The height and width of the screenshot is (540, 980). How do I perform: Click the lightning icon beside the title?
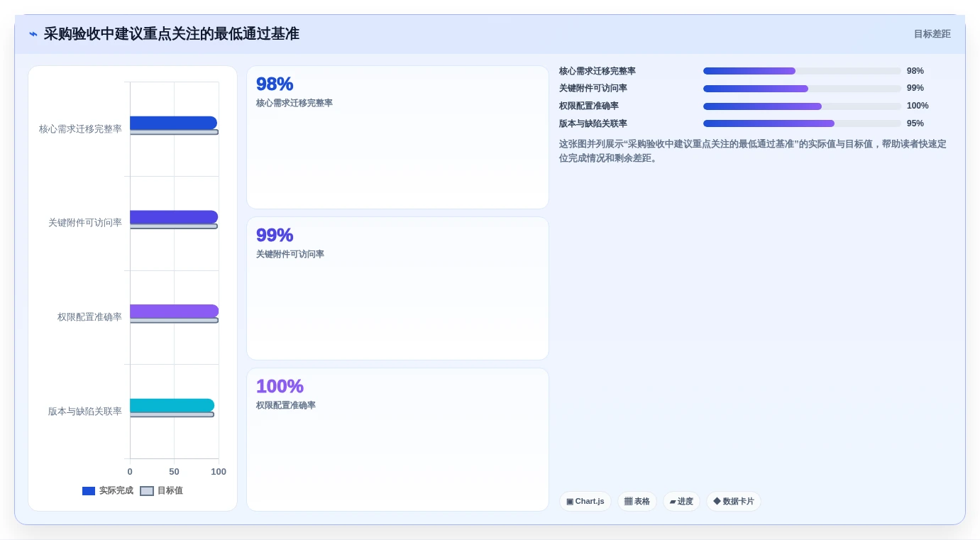[x=33, y=34]
